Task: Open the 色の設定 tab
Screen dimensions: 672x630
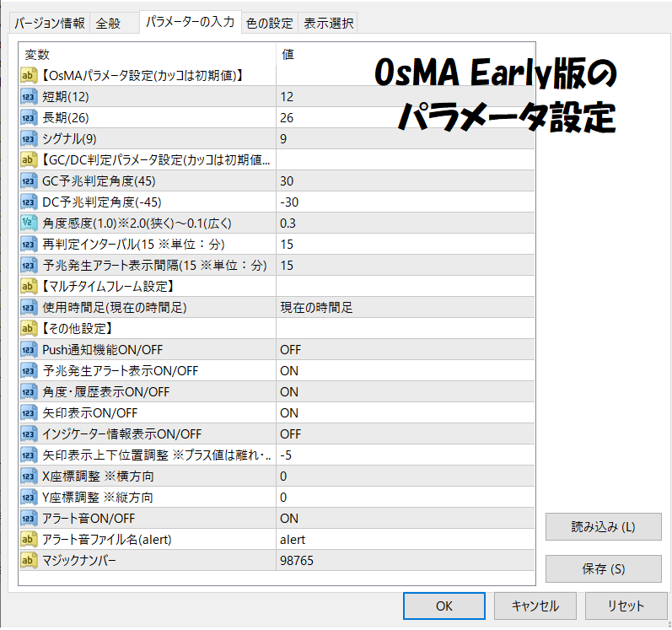Action: [270, 23]
